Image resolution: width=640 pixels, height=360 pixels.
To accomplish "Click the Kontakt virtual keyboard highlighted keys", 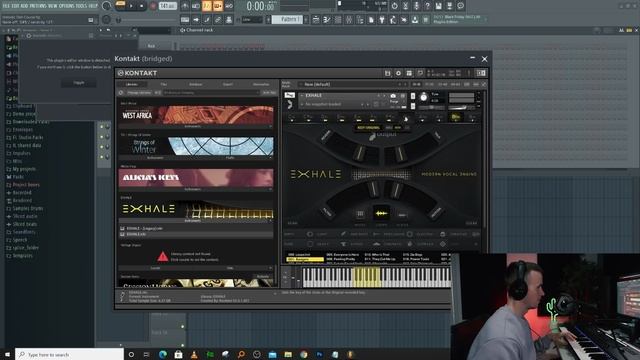I will tap(367, 277).
